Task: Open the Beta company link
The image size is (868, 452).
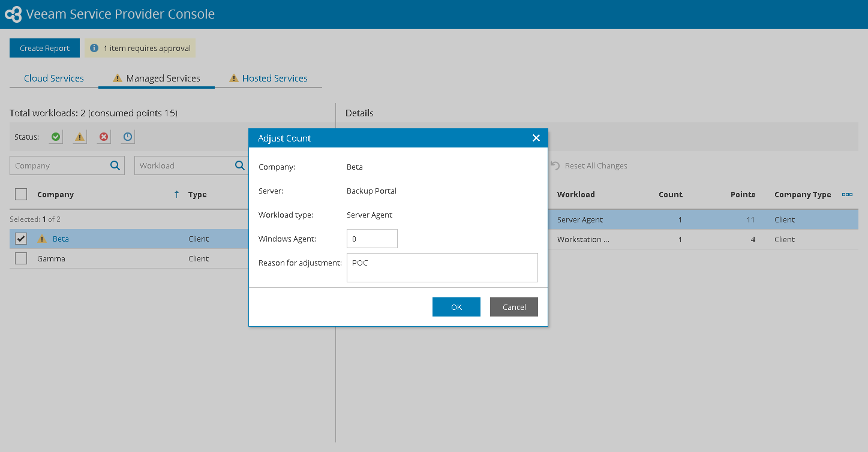Action: pos(61,239)
